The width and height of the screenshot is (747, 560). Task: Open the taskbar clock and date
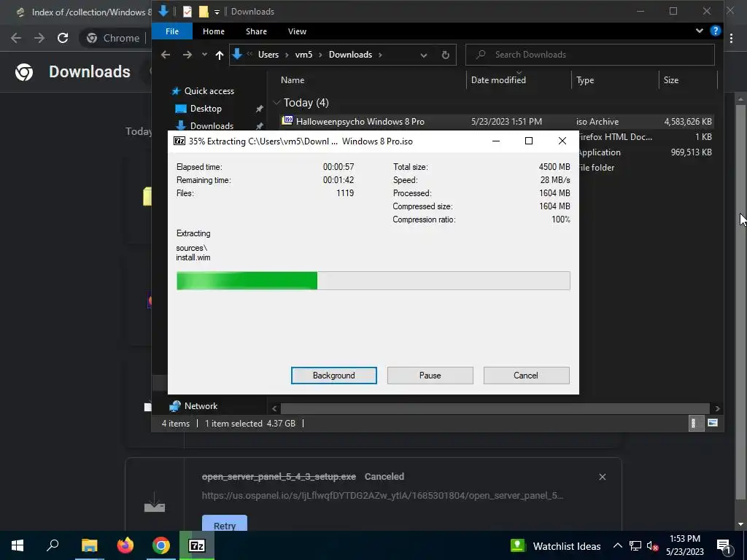(x=684, y=545)
